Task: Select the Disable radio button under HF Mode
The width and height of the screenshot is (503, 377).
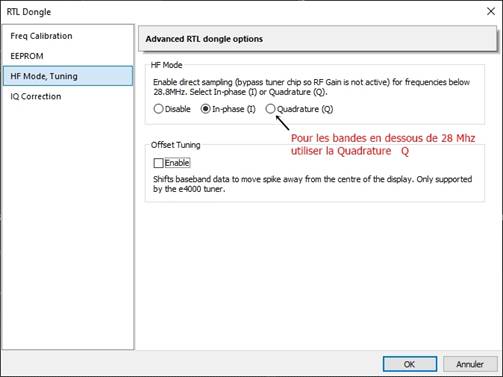Action: tap(158, 109)
